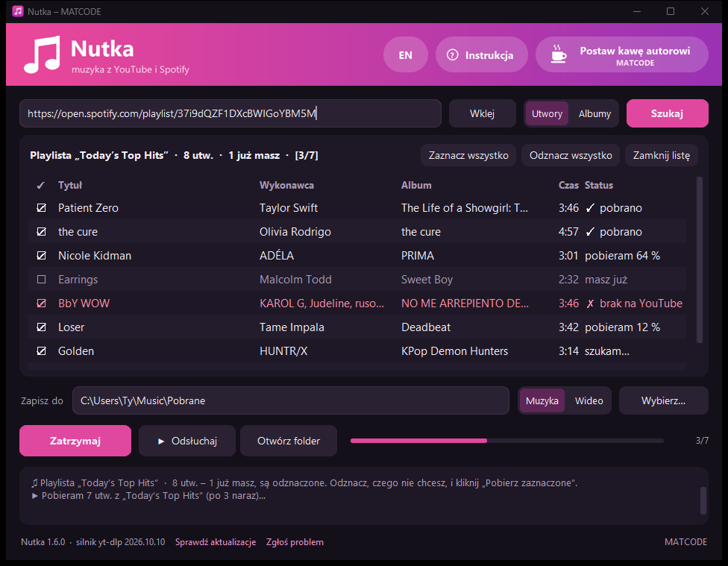Click Zaznacz wszystko
This screenshot has width=728, height=566.
pyautogui.click(x=468, y=156)
